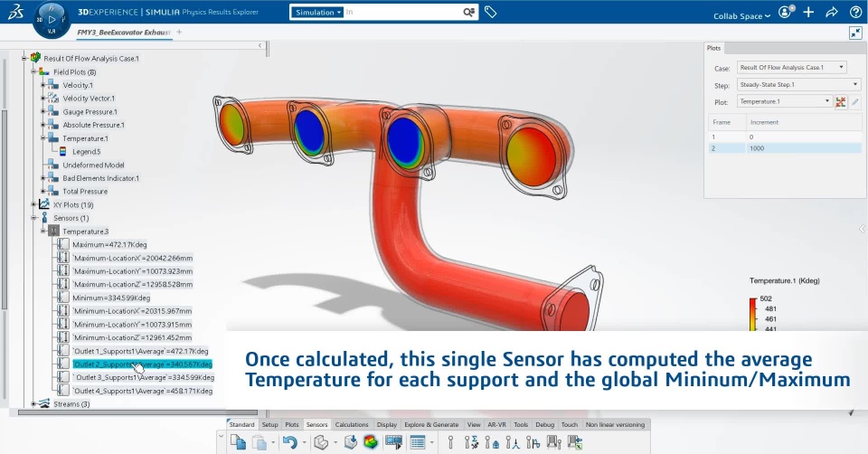Click the sensor with axis icon
This screenshot has width=868, height=454.
point(513,442)
